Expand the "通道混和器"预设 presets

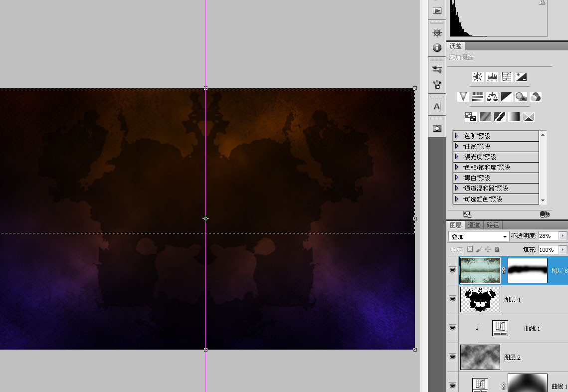[x=457, y=188]
